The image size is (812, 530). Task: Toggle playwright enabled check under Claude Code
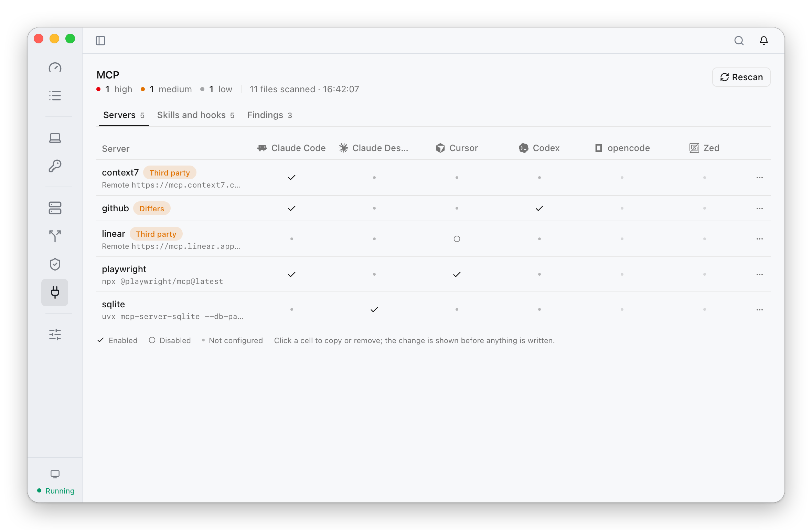click(x=292, y=275)
